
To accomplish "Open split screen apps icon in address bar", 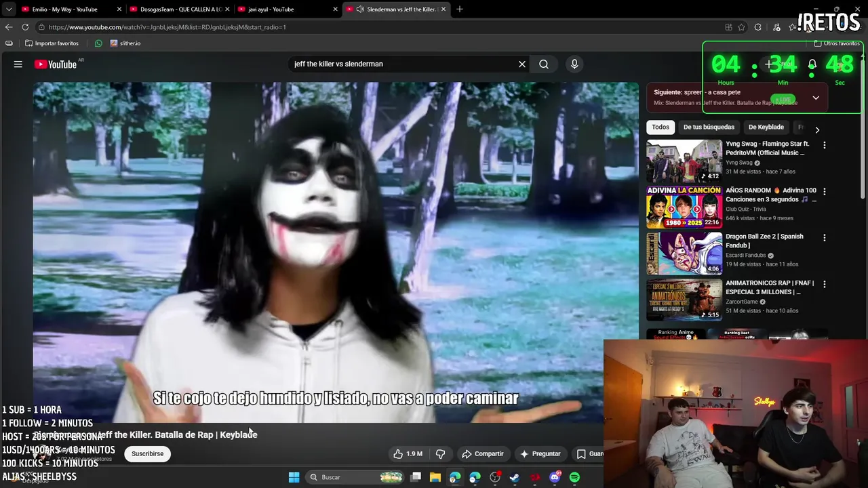I will click(x=728, y=27).
